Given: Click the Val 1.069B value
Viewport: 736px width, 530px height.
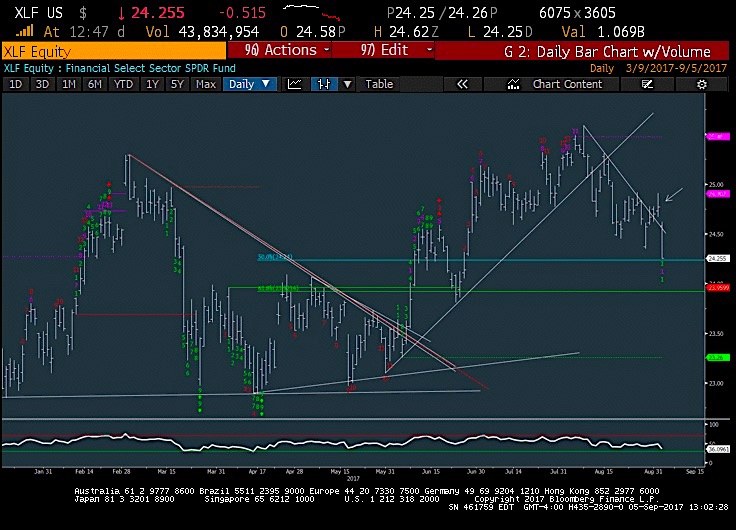Looking at the screenshot, I should pyautogui.click(x=603, y=32).
